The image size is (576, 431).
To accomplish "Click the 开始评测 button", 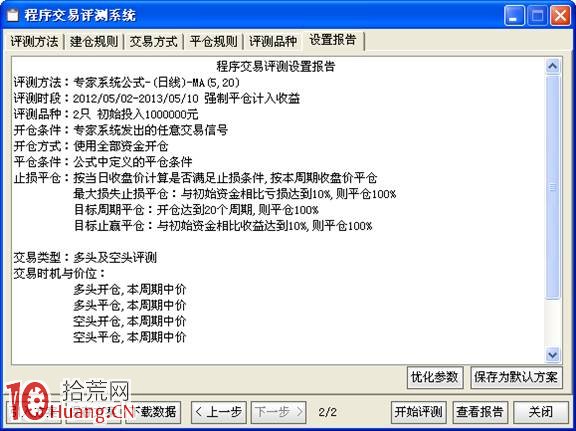I will point(418,412).
